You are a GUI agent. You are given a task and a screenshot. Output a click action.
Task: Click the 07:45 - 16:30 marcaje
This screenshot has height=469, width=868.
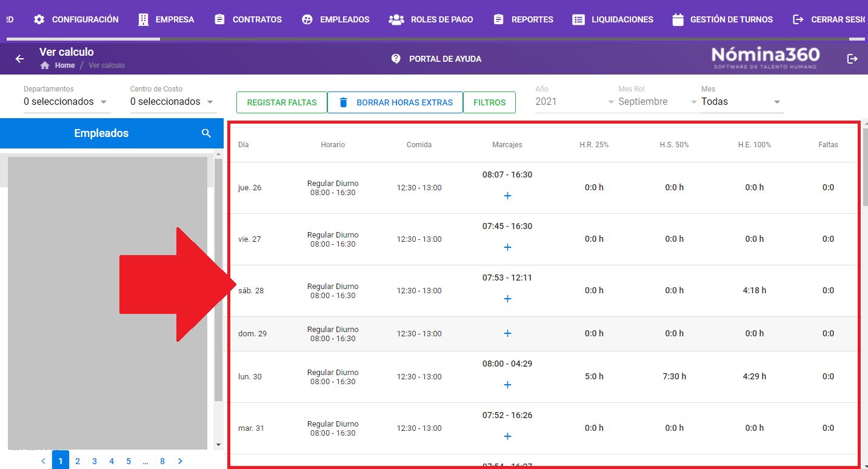click(507, 226)
